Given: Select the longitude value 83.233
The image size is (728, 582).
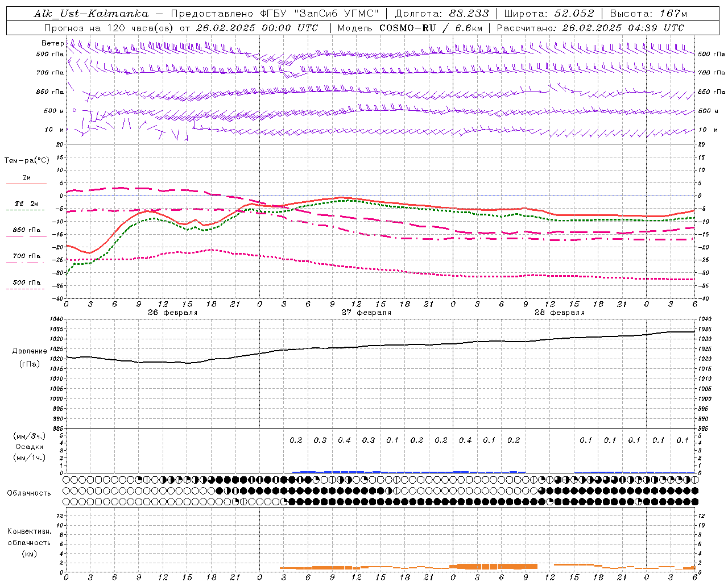Looking at the screenshot, I should 469,14.
